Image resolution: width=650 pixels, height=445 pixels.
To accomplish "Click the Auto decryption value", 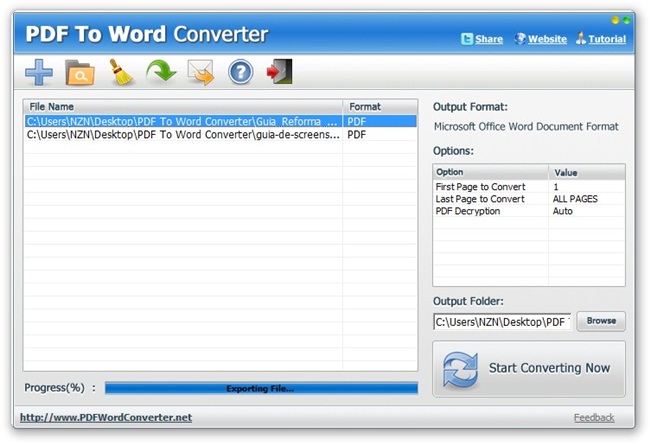I will tap(563, 211).
